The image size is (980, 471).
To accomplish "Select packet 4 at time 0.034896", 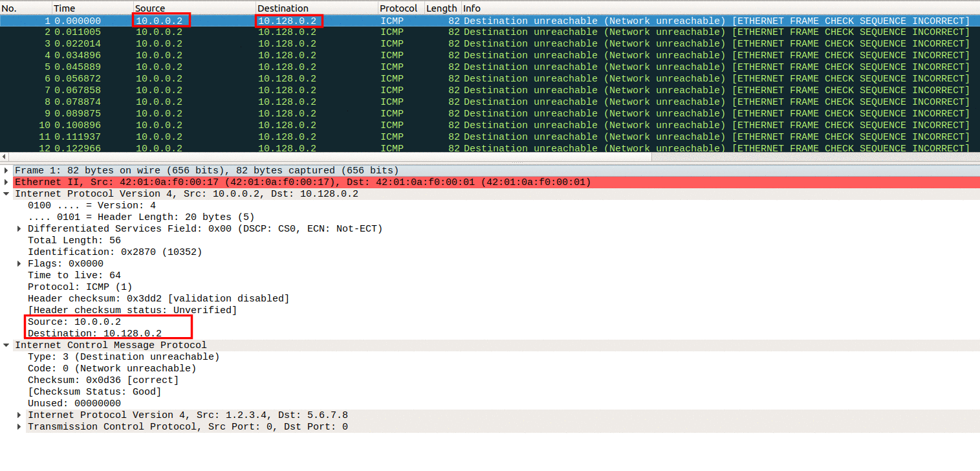I will 490,56.
